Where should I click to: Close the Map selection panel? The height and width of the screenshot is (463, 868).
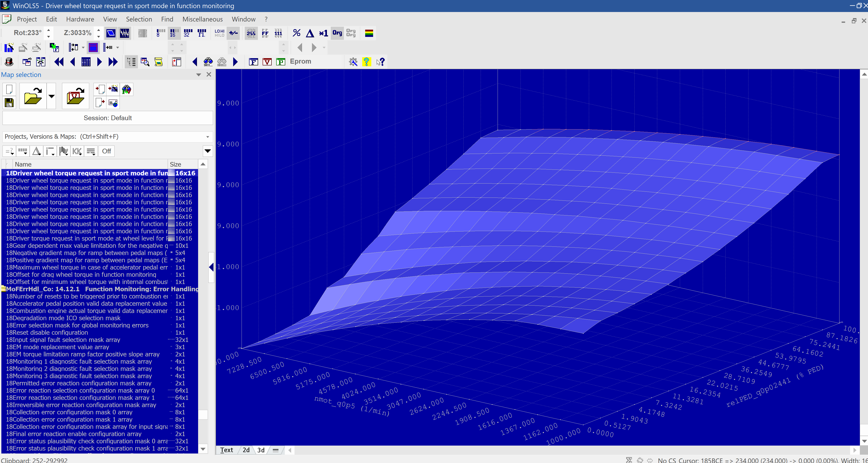coord(209,74)
